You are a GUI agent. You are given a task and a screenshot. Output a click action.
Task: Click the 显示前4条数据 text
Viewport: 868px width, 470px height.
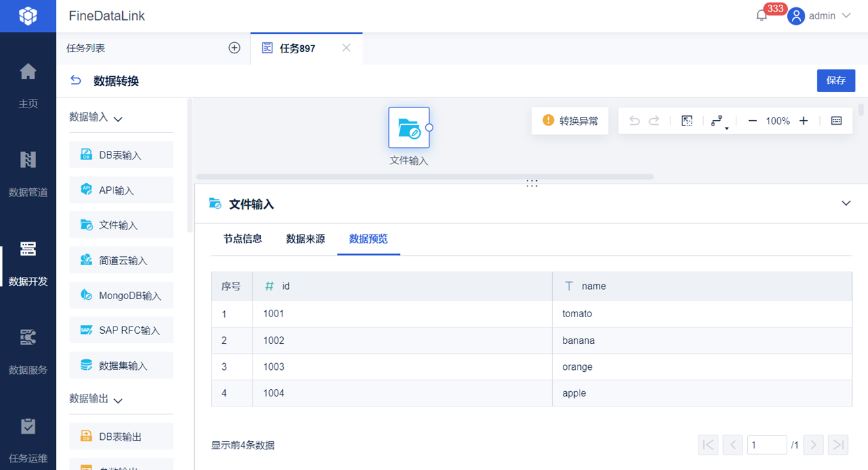click(243, 445)
